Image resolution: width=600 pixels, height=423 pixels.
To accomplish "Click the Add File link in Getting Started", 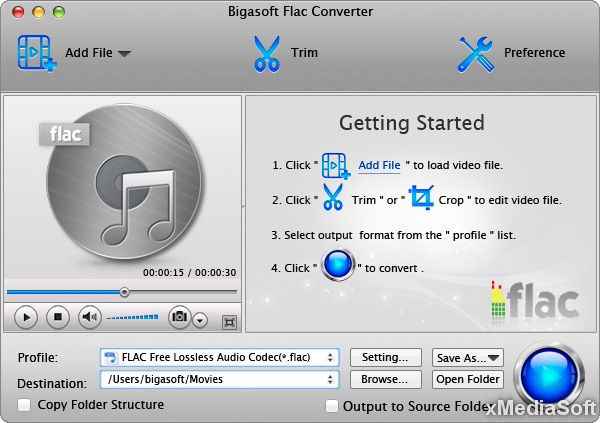I will pos(379,165).
